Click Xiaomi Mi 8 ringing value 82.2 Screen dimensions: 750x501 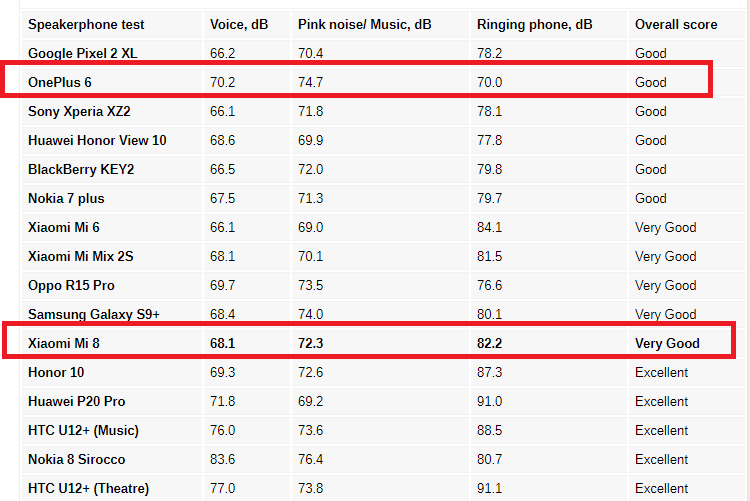coord(489,343)
